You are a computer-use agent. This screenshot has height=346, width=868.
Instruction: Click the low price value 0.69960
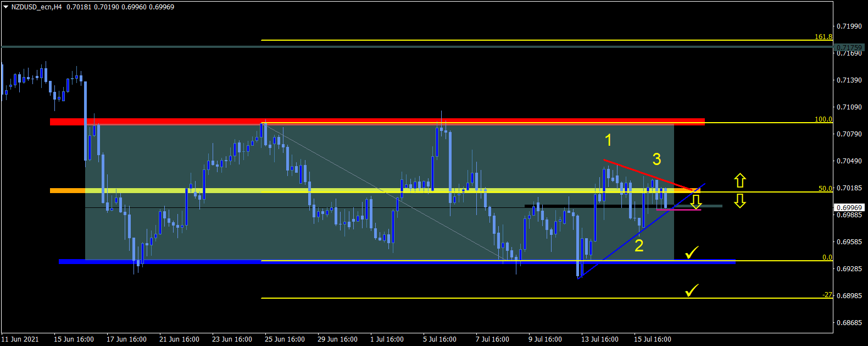click(x=134, y=7)
